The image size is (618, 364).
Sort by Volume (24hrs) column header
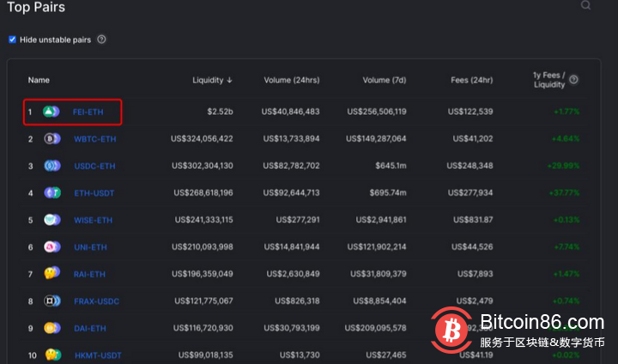click(x=292, y=80)
